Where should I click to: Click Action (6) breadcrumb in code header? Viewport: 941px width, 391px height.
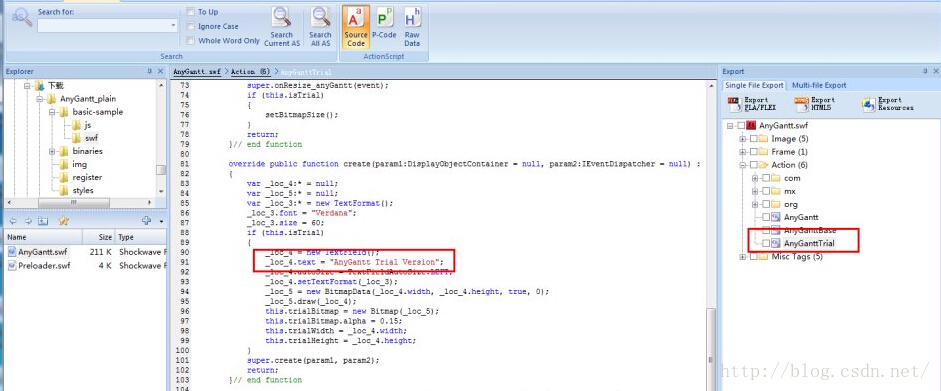(x=251, y=71)
